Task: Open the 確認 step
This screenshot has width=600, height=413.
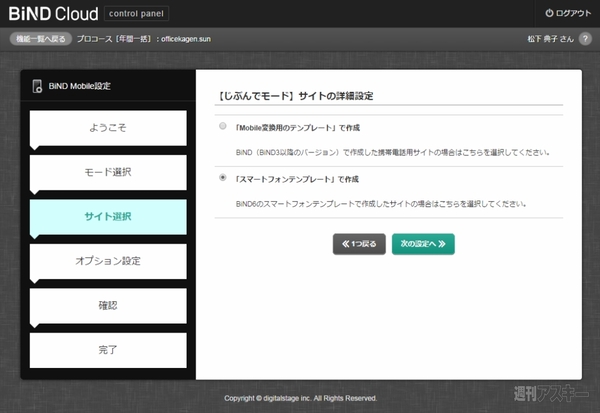Action: tap(108, 306)
